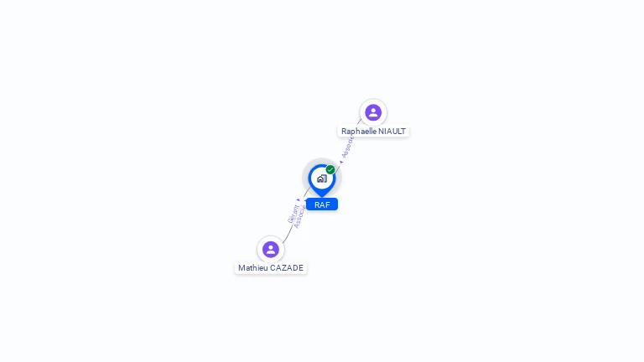Image resolution: width=644 pixels, height=362 pixels.
Task: Click the blue RAF name tag
Action: tap(322, 204)
